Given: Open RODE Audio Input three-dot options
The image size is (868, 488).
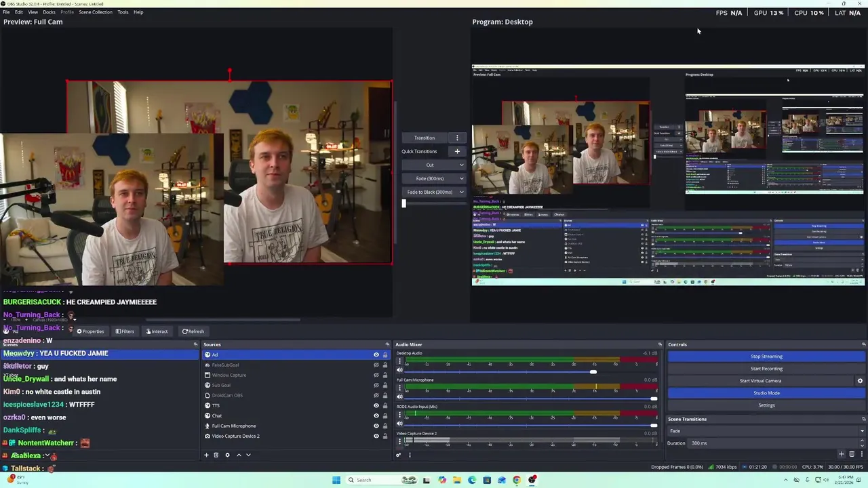Looking at the screenshot, I should pos(399,415).
